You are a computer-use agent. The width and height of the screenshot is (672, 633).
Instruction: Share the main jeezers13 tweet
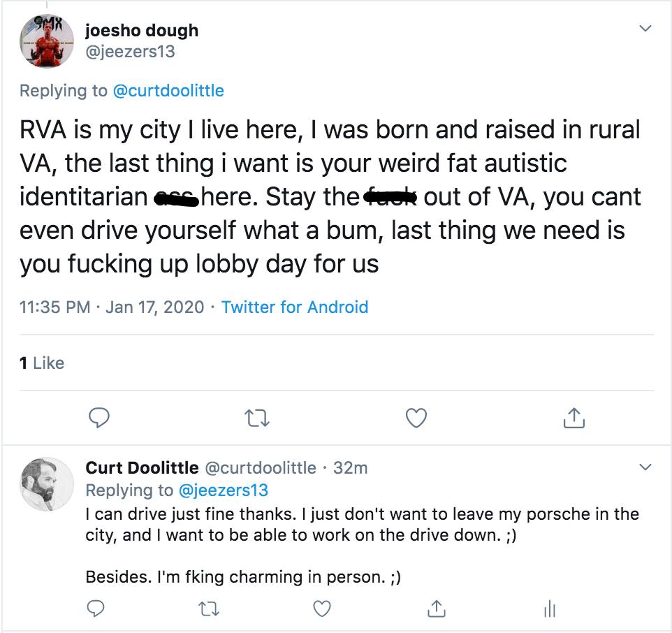point(574,417)
